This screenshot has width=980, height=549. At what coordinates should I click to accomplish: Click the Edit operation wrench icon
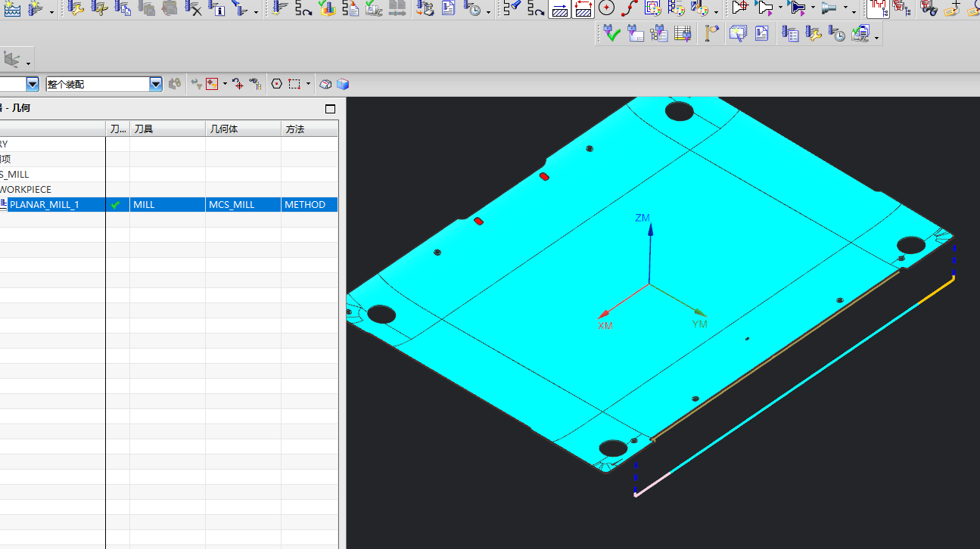(x=76, y=8)
